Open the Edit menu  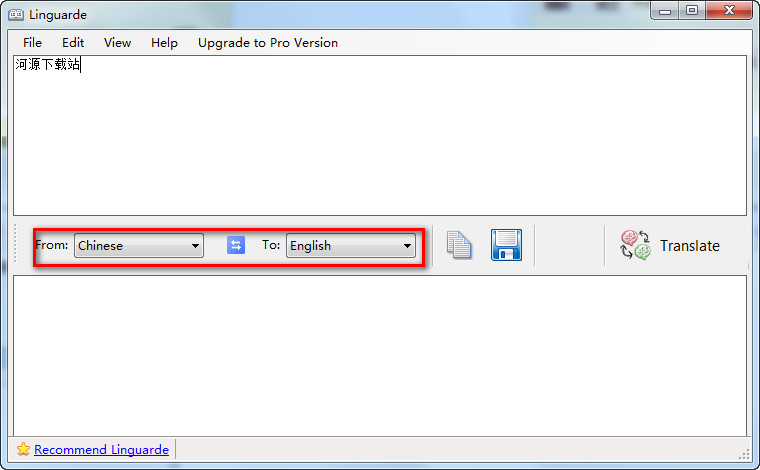pyautogui.click(x=73, y=43)
